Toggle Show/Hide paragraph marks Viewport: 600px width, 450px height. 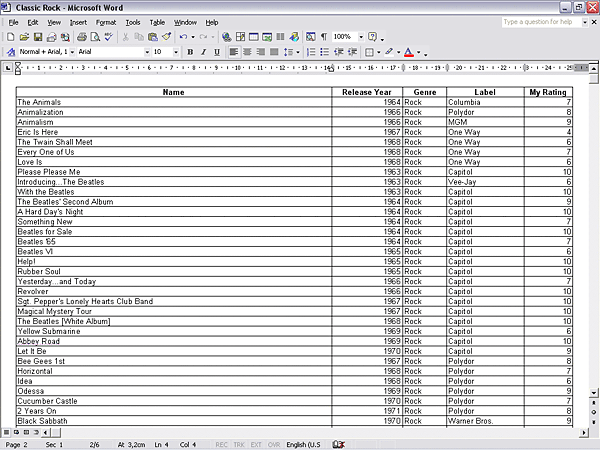click(323, 37)
